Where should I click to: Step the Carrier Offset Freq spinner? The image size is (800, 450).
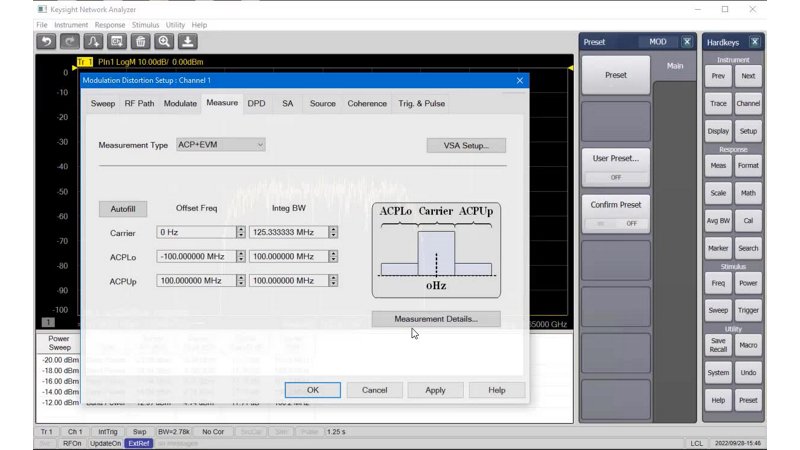241,232
